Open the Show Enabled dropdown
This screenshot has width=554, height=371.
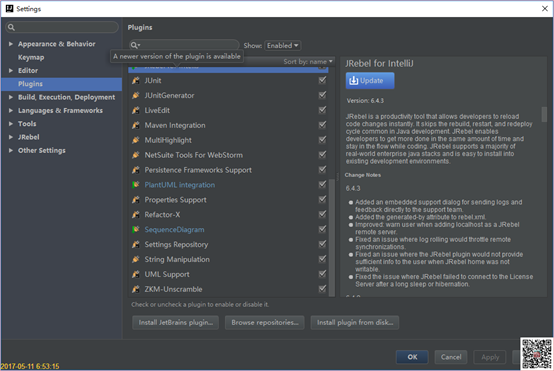pyautogui.click(x=283, y=45)
